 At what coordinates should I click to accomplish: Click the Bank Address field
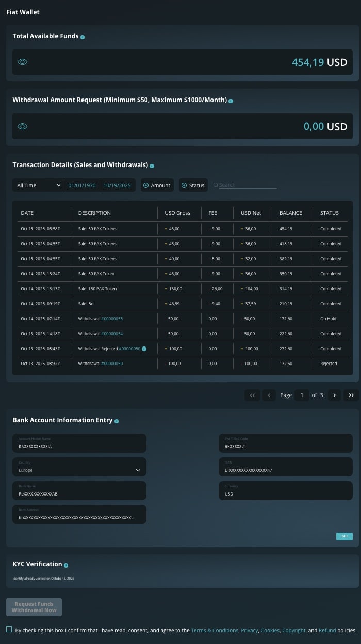tap(79, 515)
